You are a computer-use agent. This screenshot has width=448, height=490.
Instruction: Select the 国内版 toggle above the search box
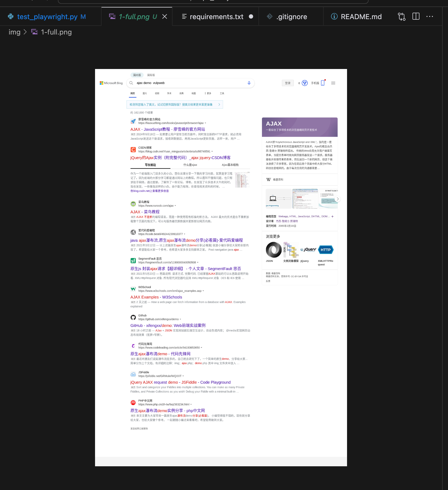click(137, 75)
